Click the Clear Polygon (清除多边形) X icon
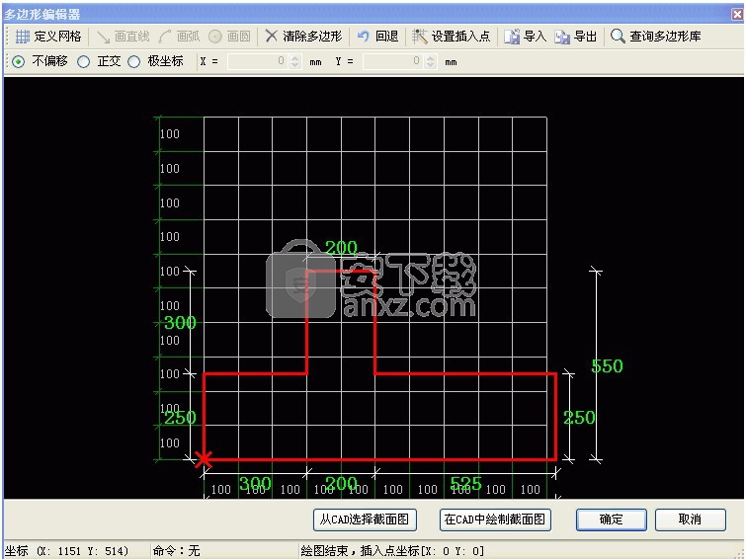This screenshot has height=560, width=746. (x=271, y=36)
